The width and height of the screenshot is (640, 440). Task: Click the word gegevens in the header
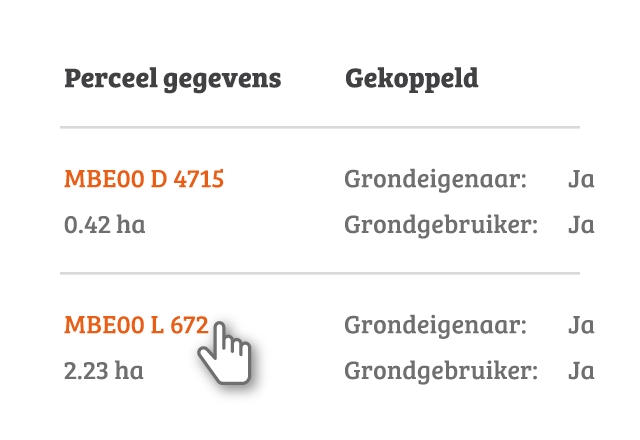(222, 81)
